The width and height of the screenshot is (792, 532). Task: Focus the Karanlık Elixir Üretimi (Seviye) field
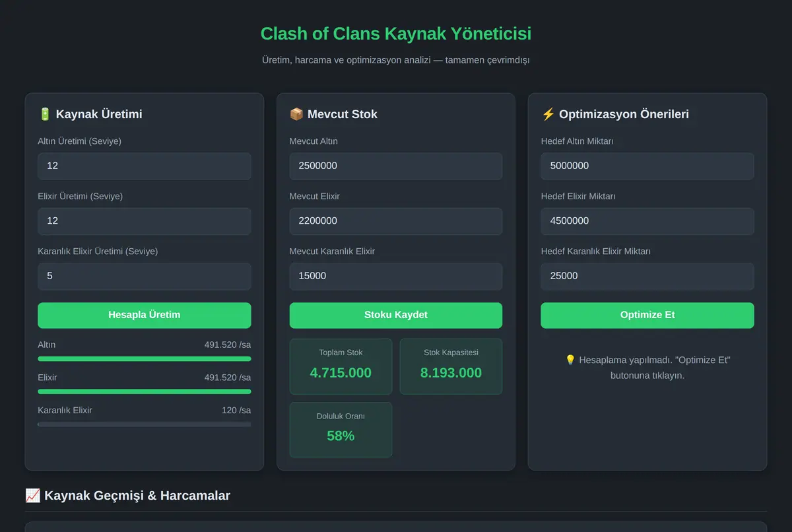pos(145,276)
